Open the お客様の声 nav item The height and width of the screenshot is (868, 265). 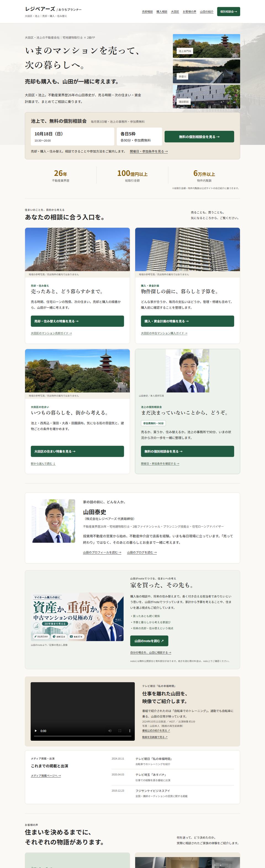pyautogui.click(x=189, y=12)
